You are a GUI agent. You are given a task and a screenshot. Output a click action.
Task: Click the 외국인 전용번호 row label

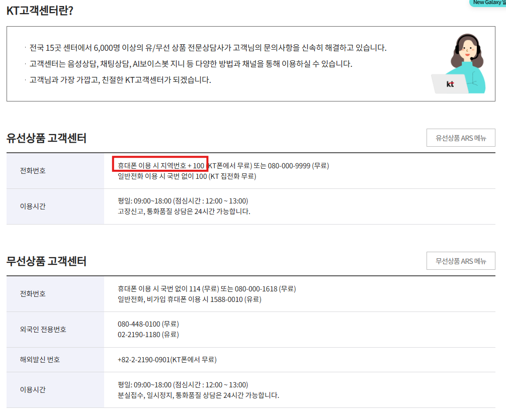point(43,330)
